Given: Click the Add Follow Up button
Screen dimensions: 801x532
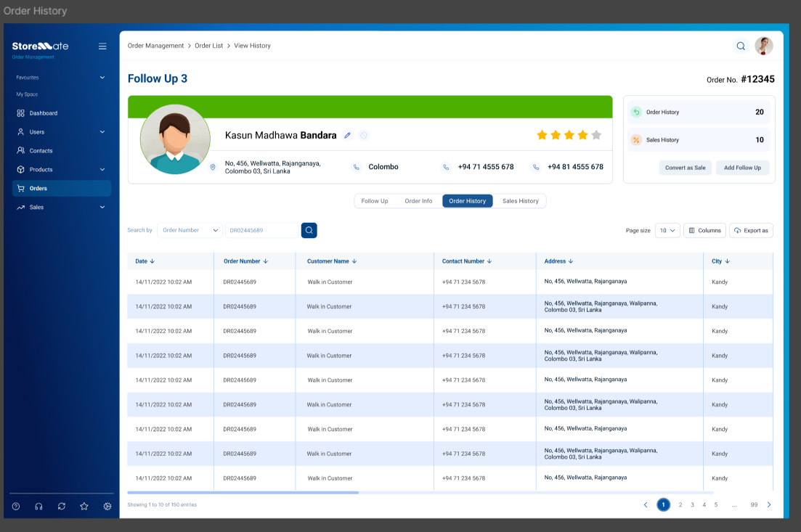Looking at the screenshot, I should 742,168.
